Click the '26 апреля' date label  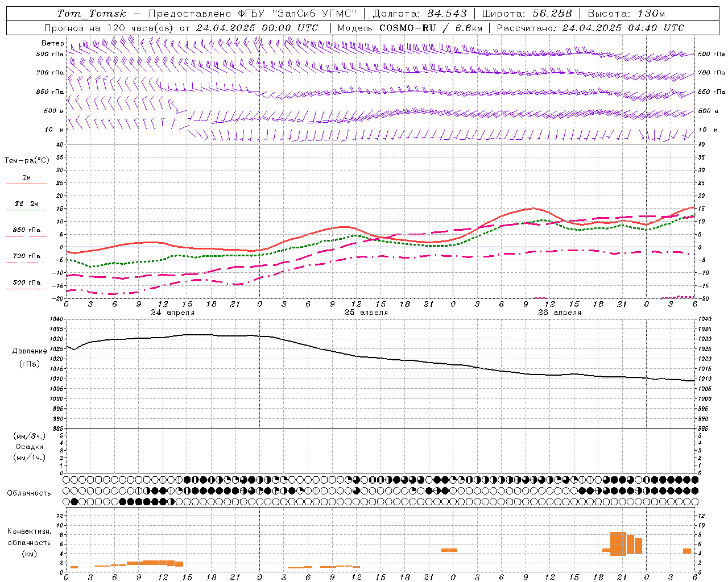[559, 313]
